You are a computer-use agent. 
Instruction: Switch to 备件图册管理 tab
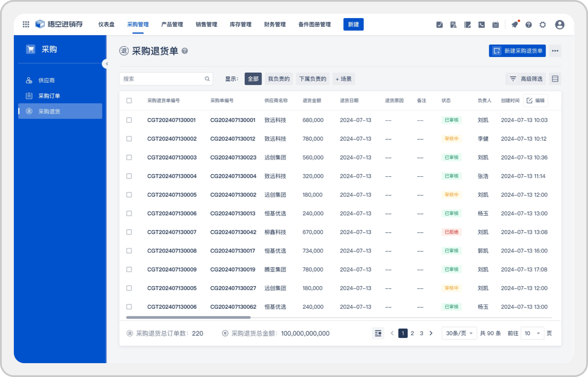(x=314, y=25)
